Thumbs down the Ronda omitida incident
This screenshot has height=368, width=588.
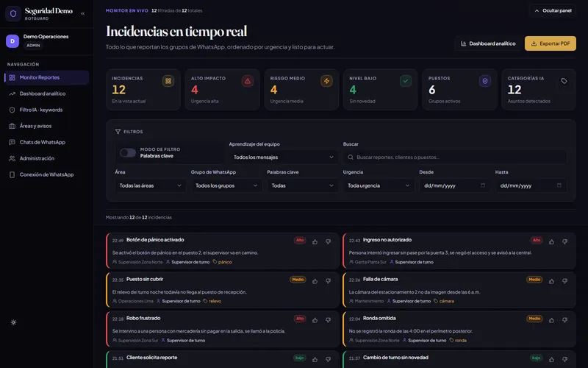coord(564,320)
